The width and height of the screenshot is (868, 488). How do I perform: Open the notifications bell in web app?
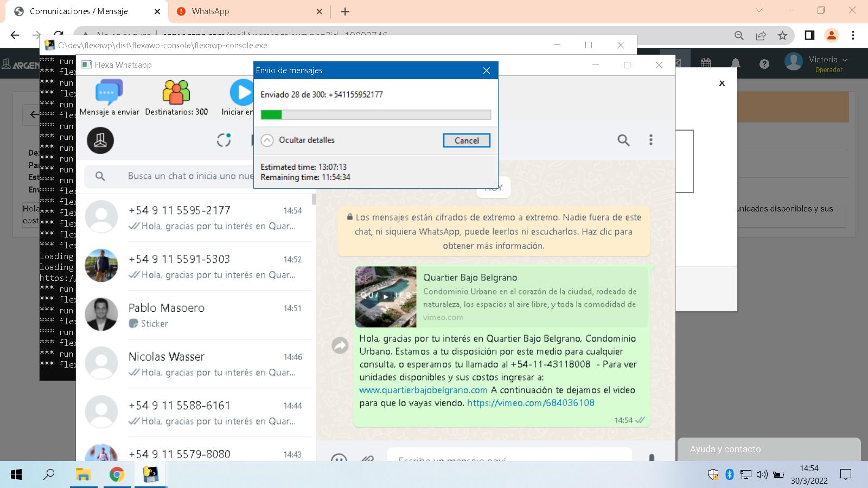736,63
